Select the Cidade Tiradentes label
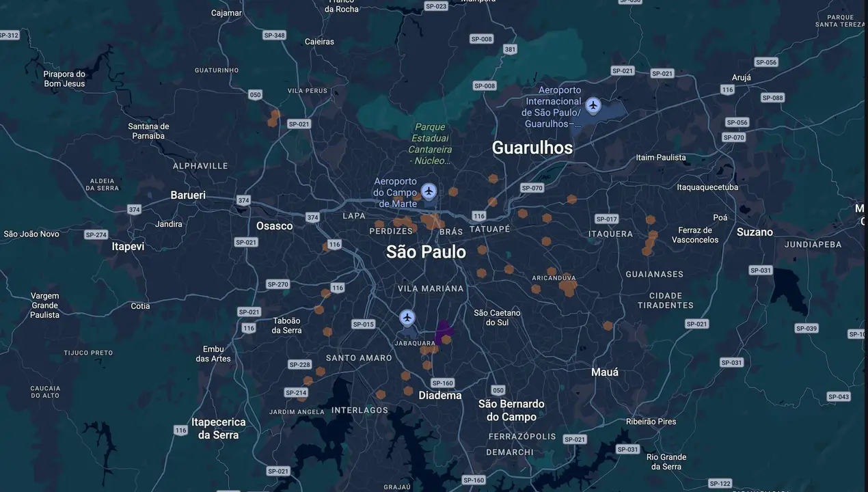Screen dimensions: 868x492 point(666,301)
